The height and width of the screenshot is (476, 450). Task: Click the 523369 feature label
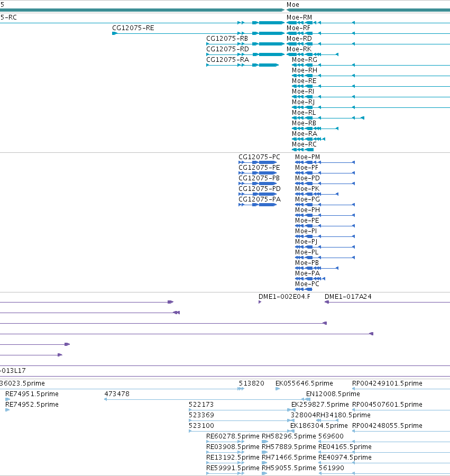tap(201, 415)
